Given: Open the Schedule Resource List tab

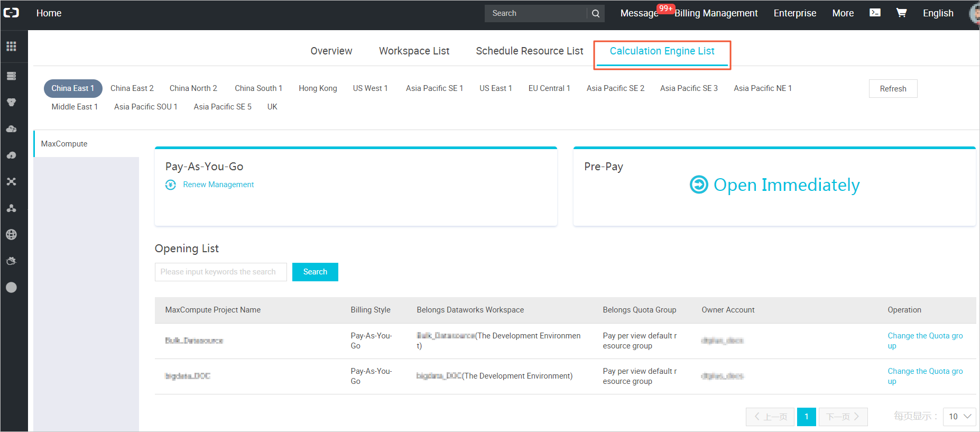Looking at the screenshot, I should 529,51.
